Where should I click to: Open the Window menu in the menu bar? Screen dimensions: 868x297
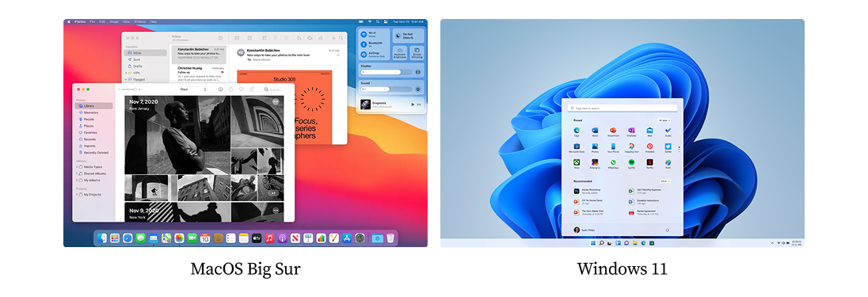pyautogui.click(x=140, y=21)
